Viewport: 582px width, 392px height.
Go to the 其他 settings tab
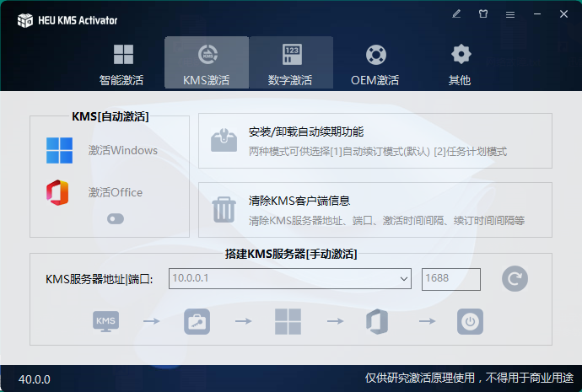tap(460, 64)
